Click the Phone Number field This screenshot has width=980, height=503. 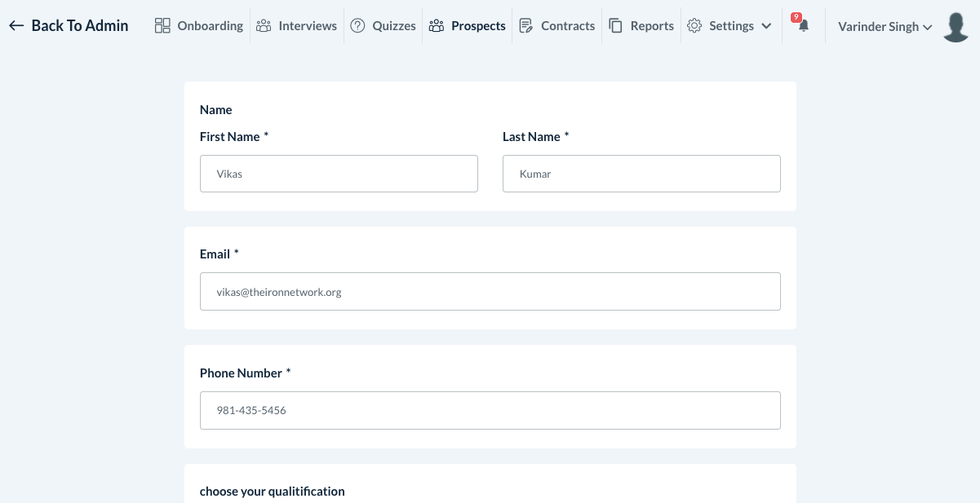coord(490,410)
